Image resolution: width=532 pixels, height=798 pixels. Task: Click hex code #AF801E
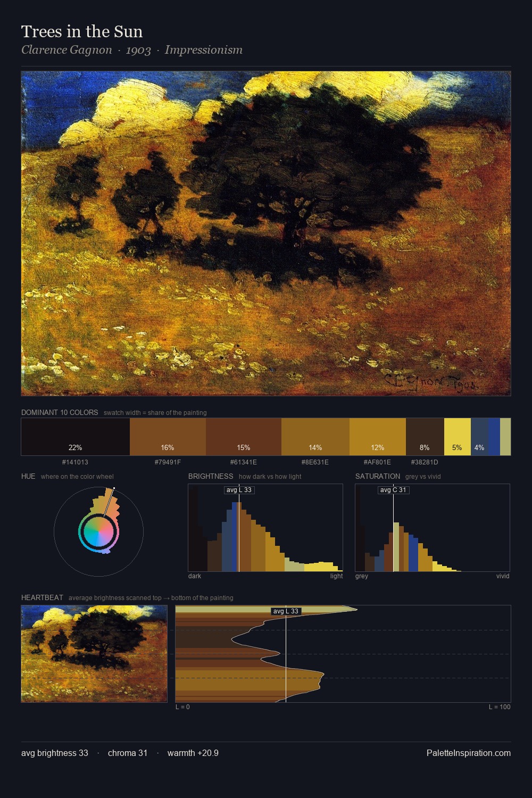[377, 462]
